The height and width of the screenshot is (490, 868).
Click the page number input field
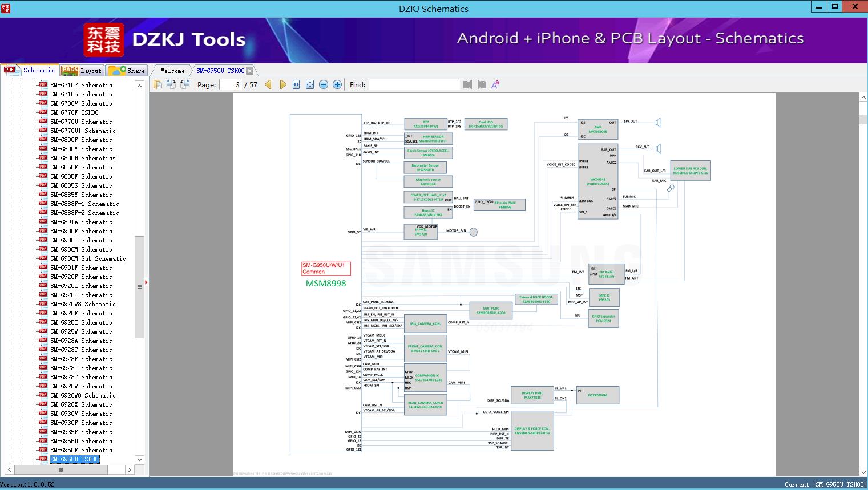231,84
